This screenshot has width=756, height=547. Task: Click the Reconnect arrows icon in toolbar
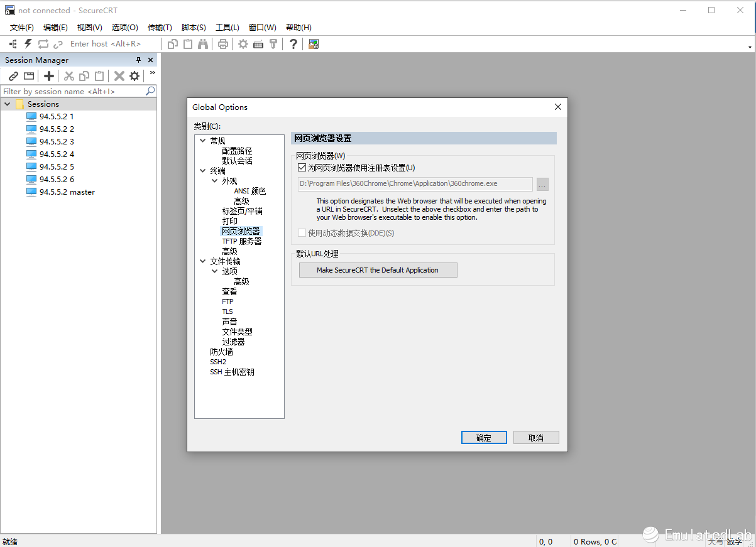tap(43, 44)
